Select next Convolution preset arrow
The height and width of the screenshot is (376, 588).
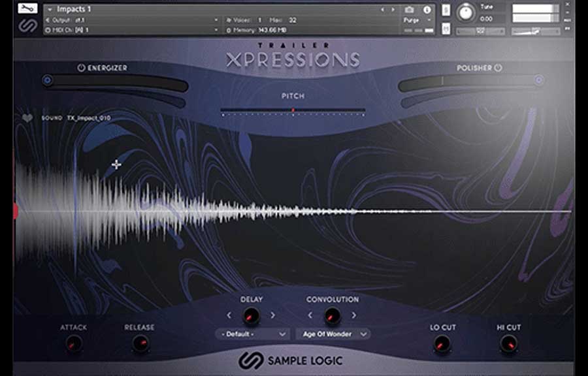pyautogui.click(x=353, y=315)
